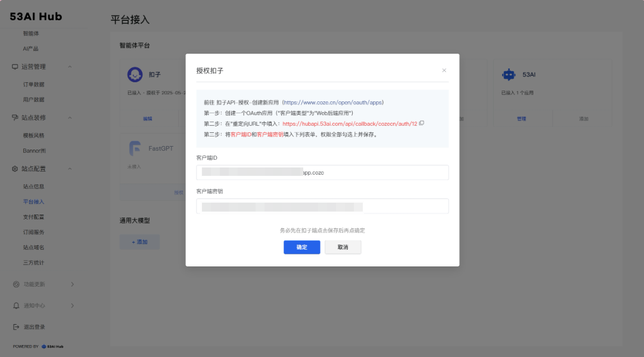Click the 扣子 platform avatar icon

(135, 74)
